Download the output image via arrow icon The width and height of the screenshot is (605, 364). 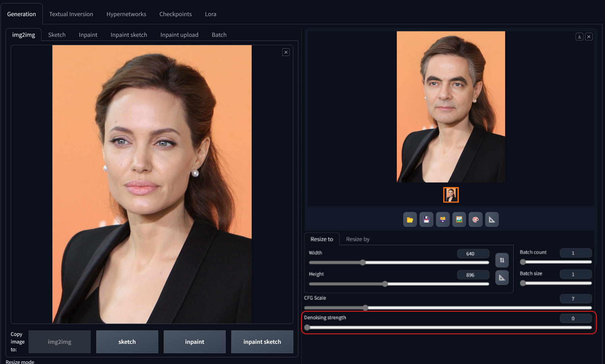tap(579, 37)
